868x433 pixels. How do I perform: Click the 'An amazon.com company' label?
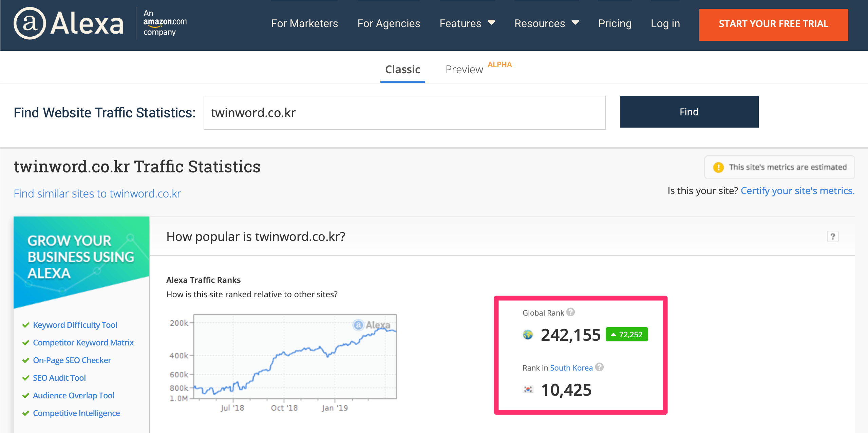click(165, 23)
